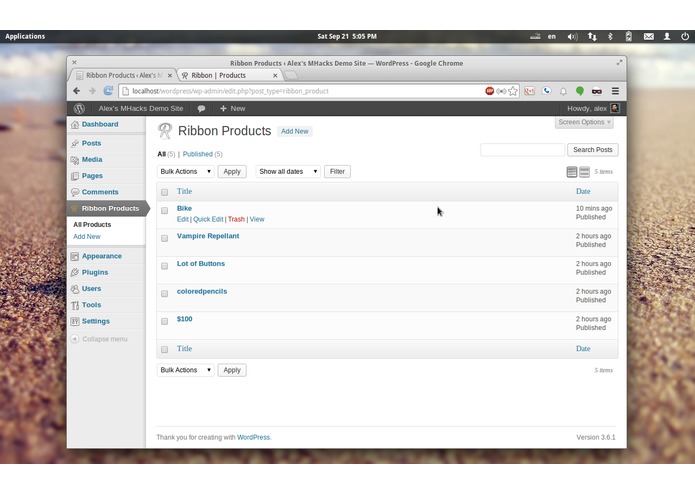This screenshot has width=695, height=494.
Task: Click the battery icon in system panel
Action: point(629,36)
